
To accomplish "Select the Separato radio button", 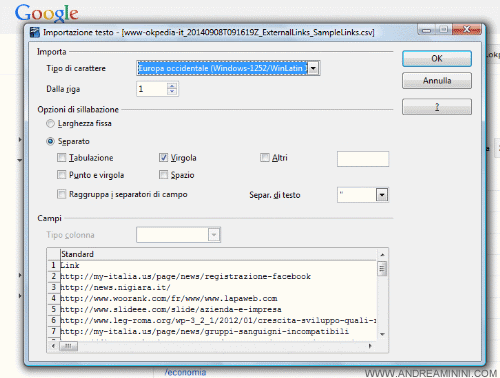I will pos(50,141).
